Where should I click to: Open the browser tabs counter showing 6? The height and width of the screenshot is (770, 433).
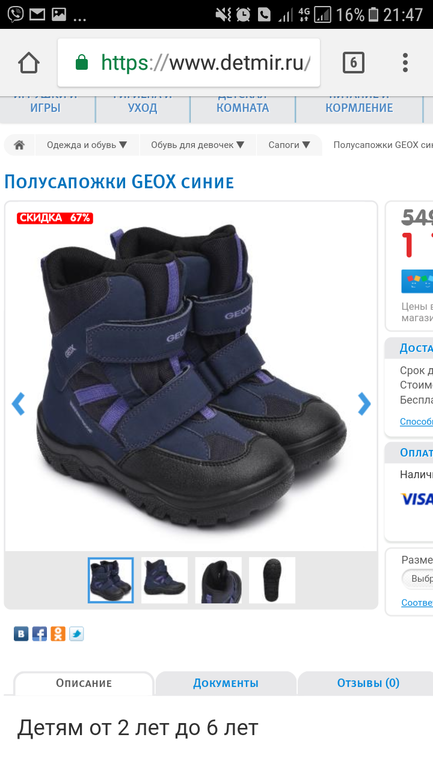pos(353,63)
